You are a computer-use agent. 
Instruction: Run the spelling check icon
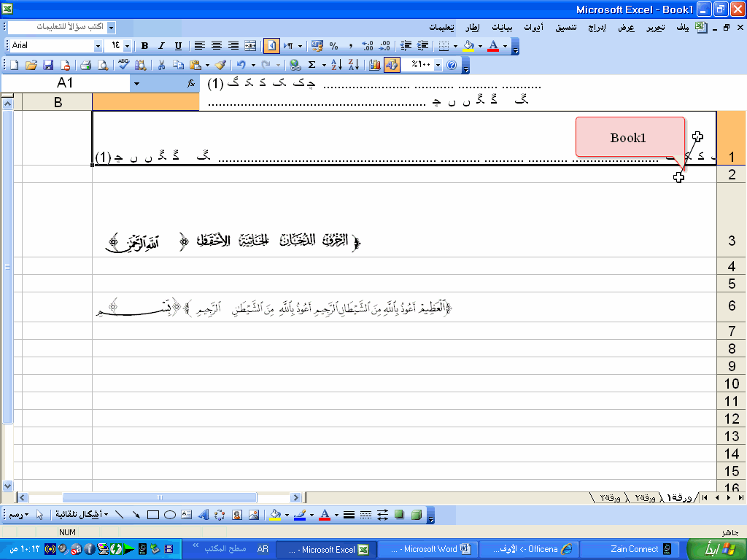(123, 65)
